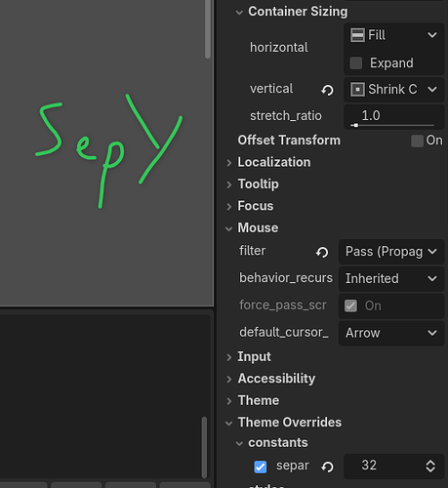Reset the vertical sizing property
The height and width of the screenshot is (488, 448).
pyautogui.click(x=327, y=90)
